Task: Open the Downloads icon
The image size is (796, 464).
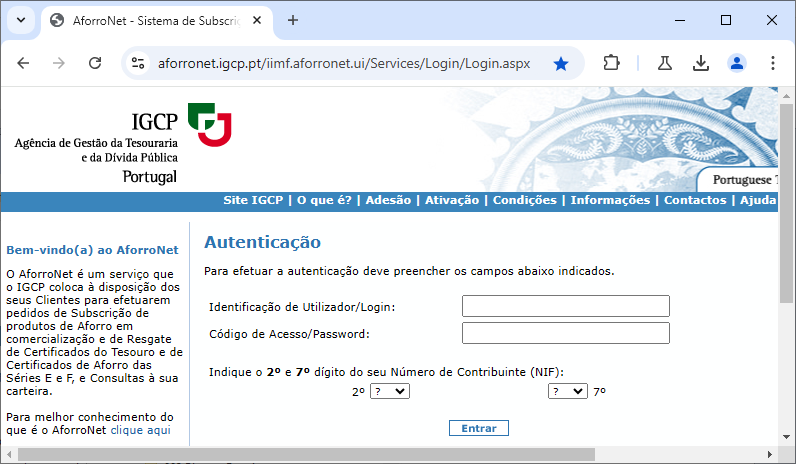Action: 701,63
